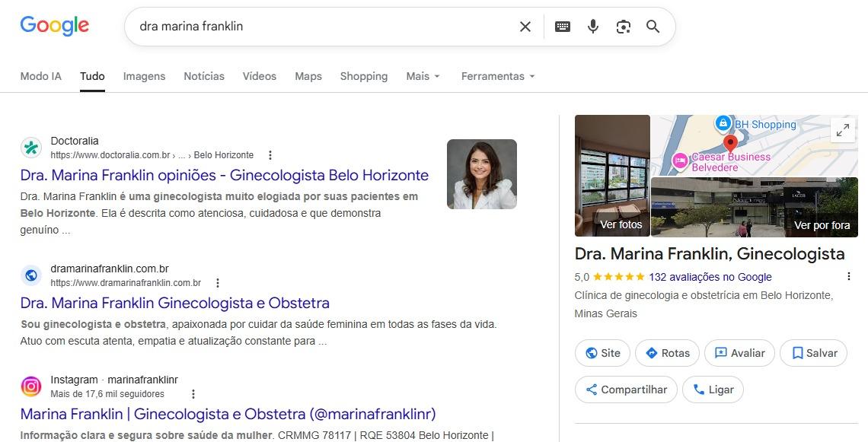This screenshot has width=868, height=442.
Task: Open the three-dot menu for the Doctoralia result
Action: point(270,155)
